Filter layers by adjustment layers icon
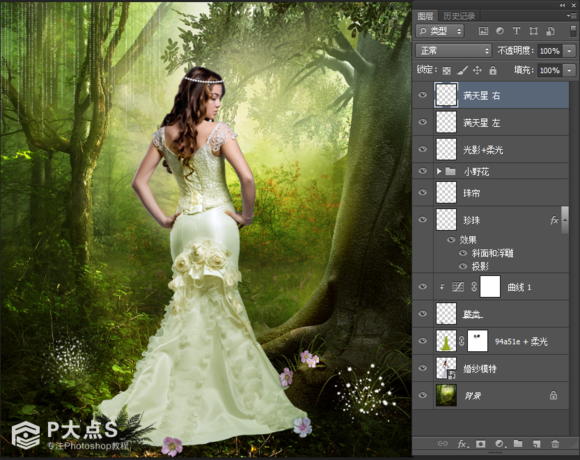 500,31
